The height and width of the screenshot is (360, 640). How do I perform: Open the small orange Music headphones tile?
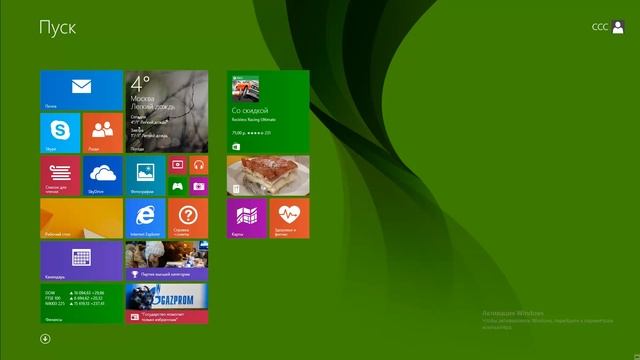199,165
